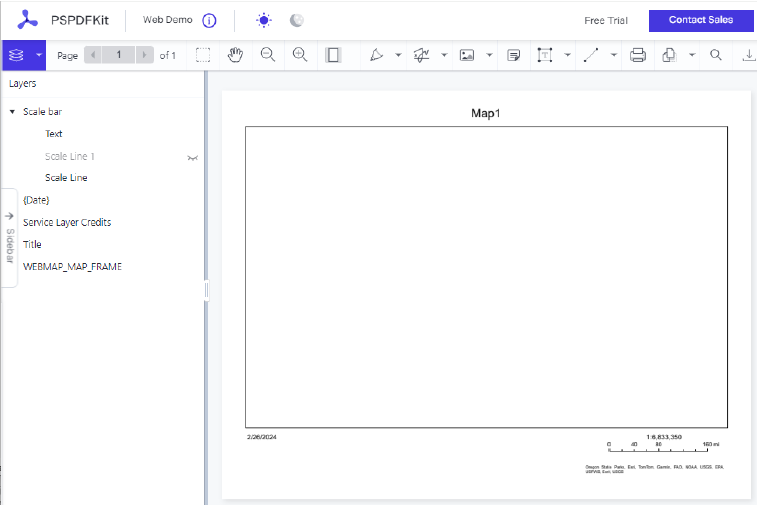Select the note annotation tool
The width and height of the screenshot is (757, 505).
(x=513, y=55)
